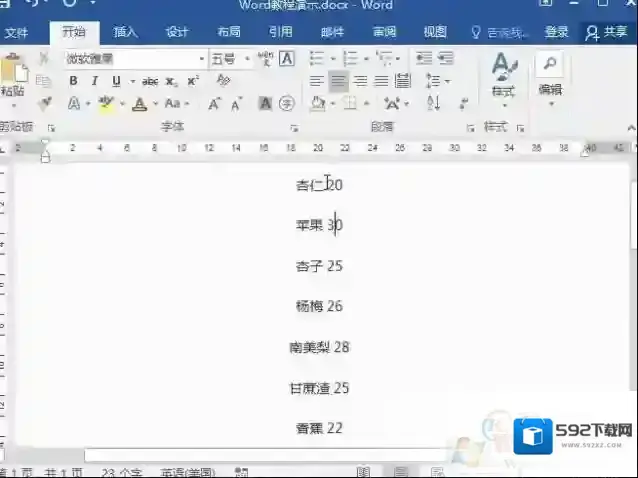The width and height of the screenshot is (638, 478).
Task: Toggle underline on selected text
Action: [x=117, y=81]
